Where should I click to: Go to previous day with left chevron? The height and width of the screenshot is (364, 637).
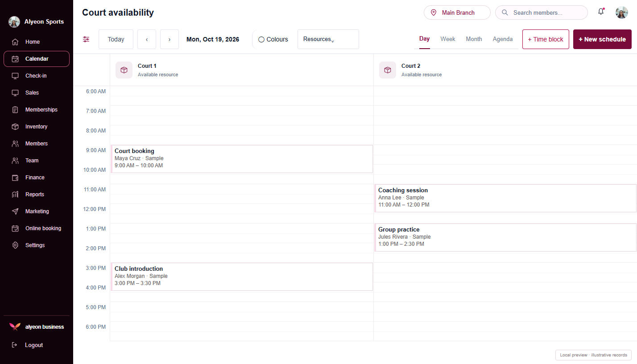coord(147,39)
